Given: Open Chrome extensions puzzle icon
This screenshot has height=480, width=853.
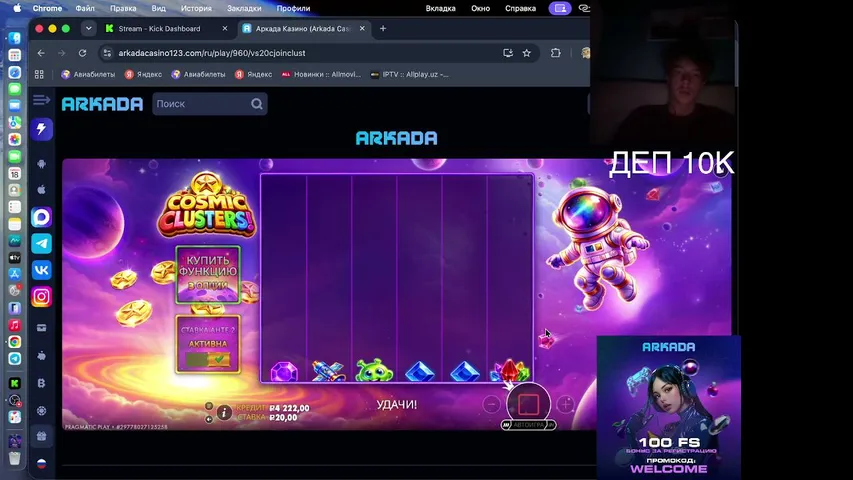Looking at the screenshot, I should pyautogui.click(x=555, y=53).
